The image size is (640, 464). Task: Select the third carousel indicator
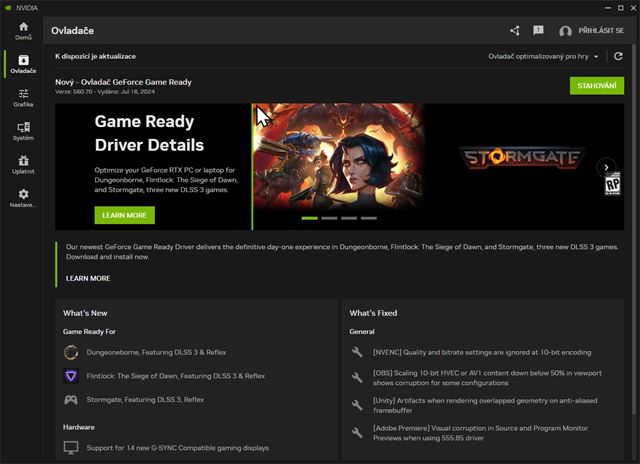coord(349,218)
